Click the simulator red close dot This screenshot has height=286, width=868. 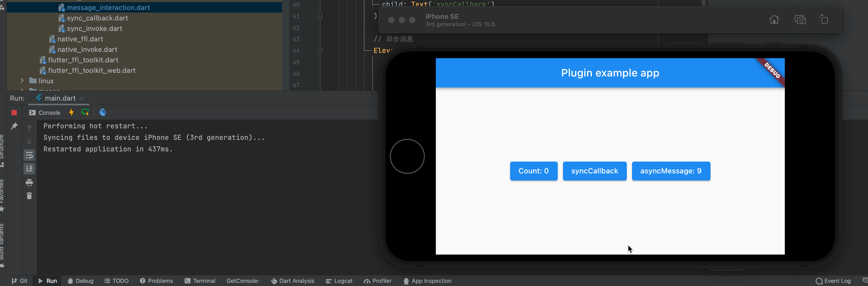[x=391, y=20]
